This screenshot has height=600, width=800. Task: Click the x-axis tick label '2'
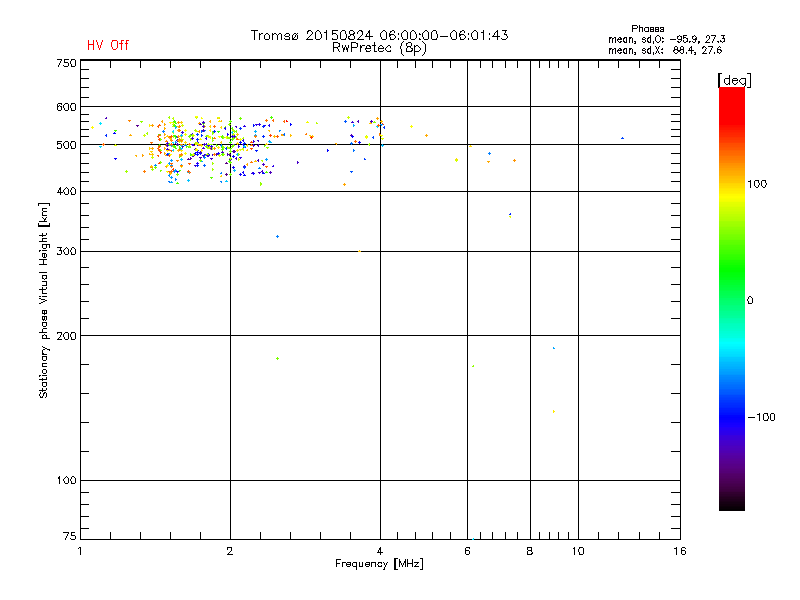(230, 551)
